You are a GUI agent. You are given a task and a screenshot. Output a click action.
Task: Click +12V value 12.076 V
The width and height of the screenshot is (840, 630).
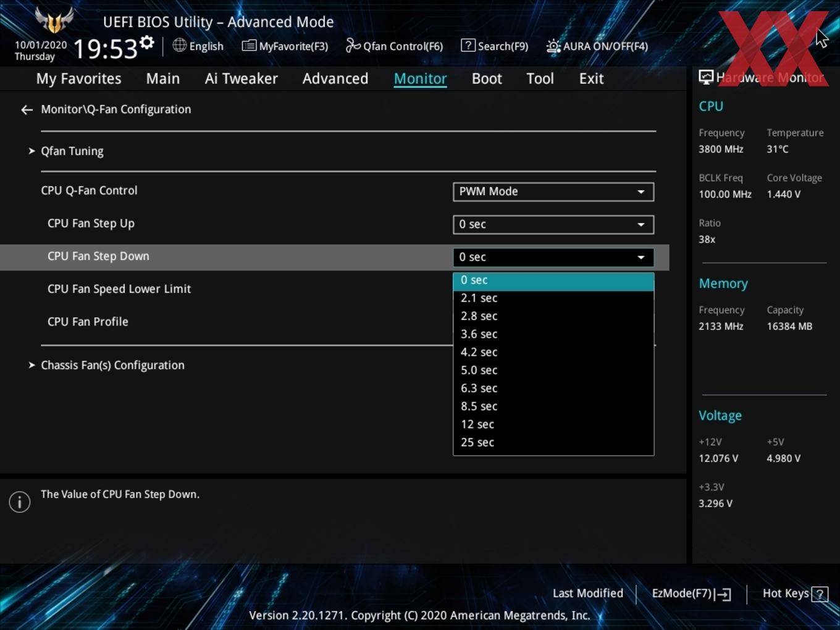click(x=718, y=459)
